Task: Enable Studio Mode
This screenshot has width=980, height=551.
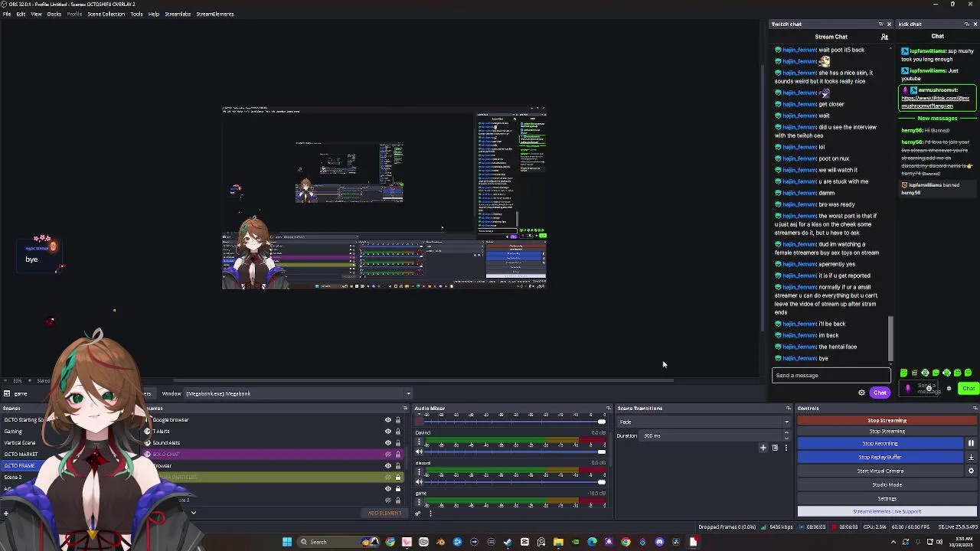Action: 887,484
